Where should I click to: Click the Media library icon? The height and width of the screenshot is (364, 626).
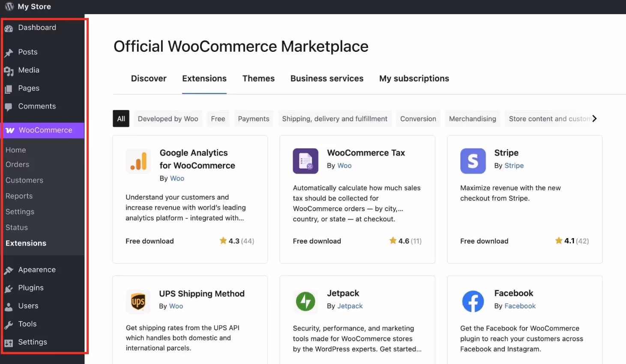point(9,71)
